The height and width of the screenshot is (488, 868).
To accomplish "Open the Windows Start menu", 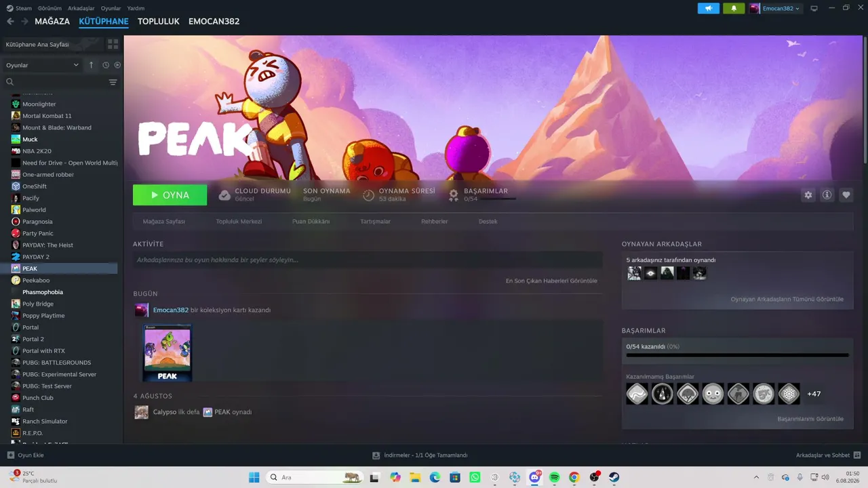I will coord(254,477).
